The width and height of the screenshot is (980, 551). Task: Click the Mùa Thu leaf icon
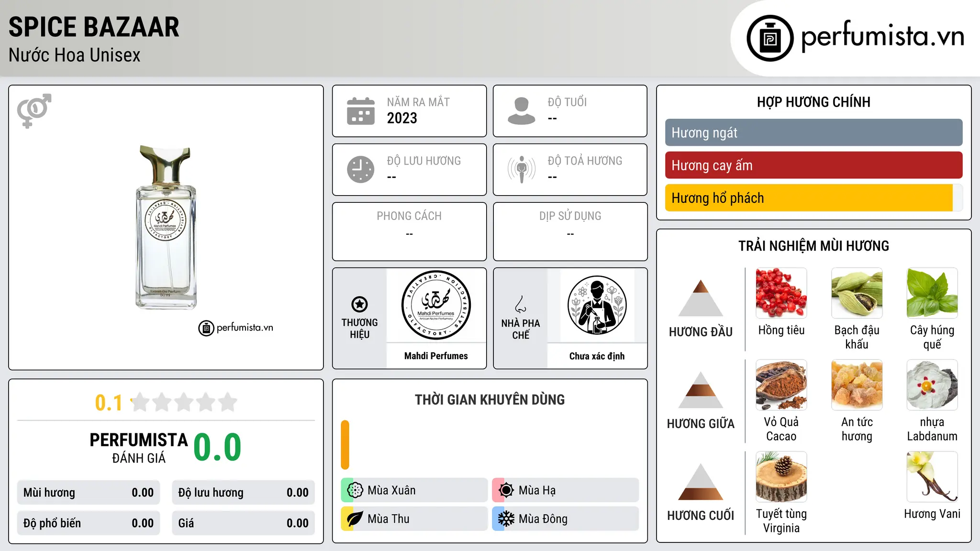(355, 519)
